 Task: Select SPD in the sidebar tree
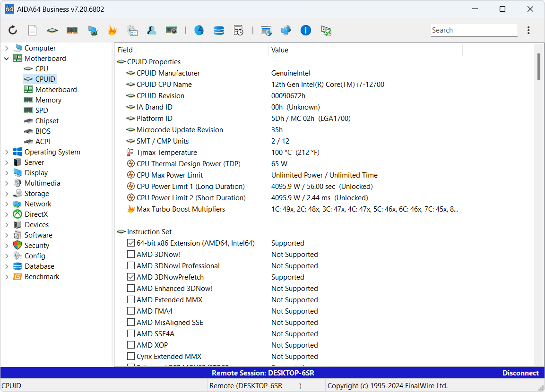coord(42,111)
